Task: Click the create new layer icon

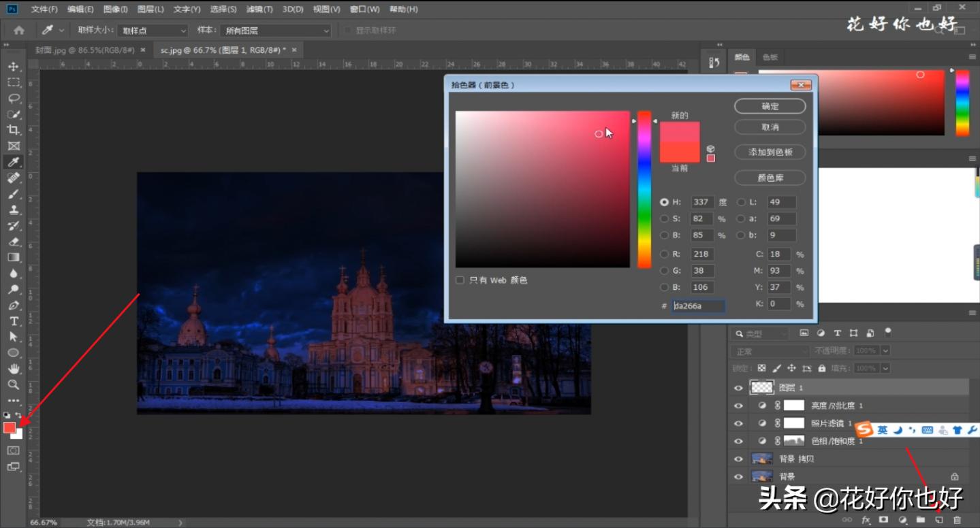Action: pos(938,520)
